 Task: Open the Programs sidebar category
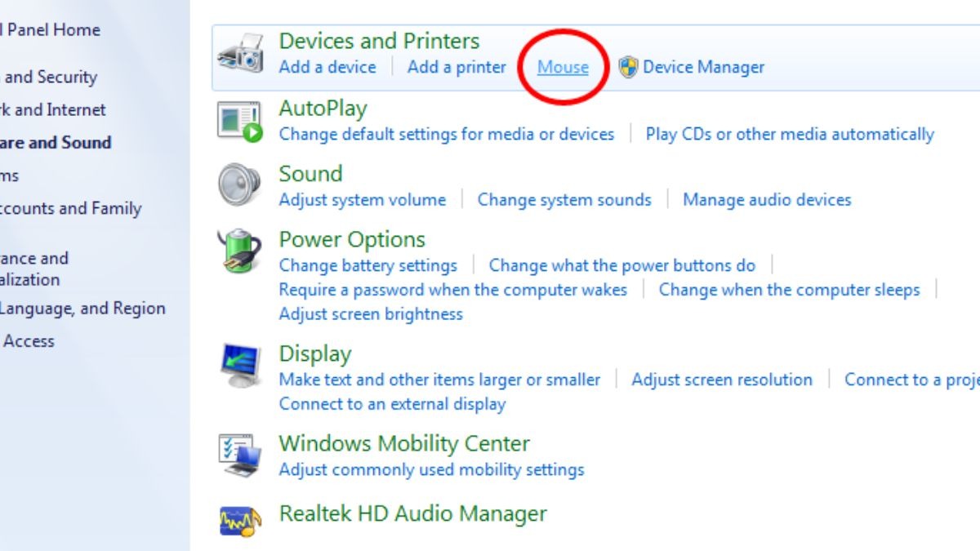9,176
